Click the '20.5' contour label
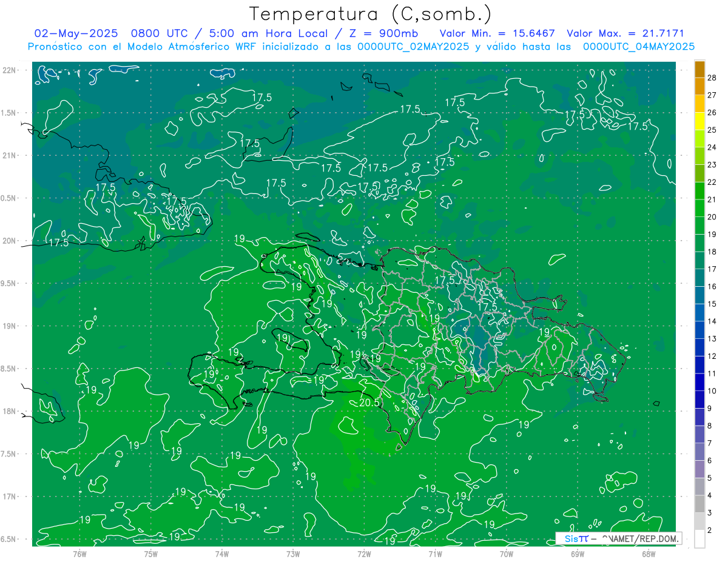 (x=369, y=403)
